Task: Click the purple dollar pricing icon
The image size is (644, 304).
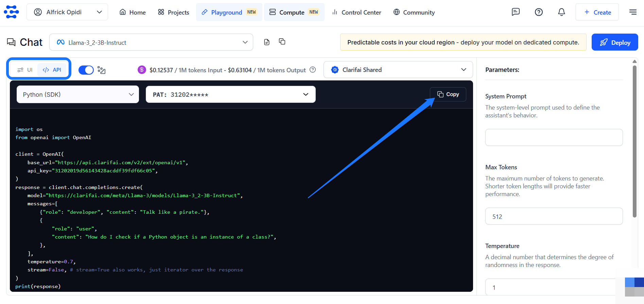Action: coord(142,70)
